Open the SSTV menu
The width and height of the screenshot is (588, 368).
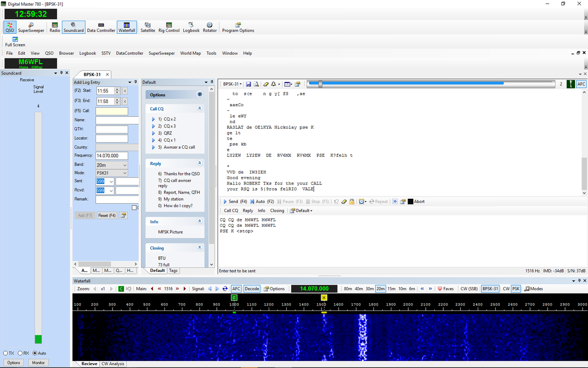coord(106,53)
